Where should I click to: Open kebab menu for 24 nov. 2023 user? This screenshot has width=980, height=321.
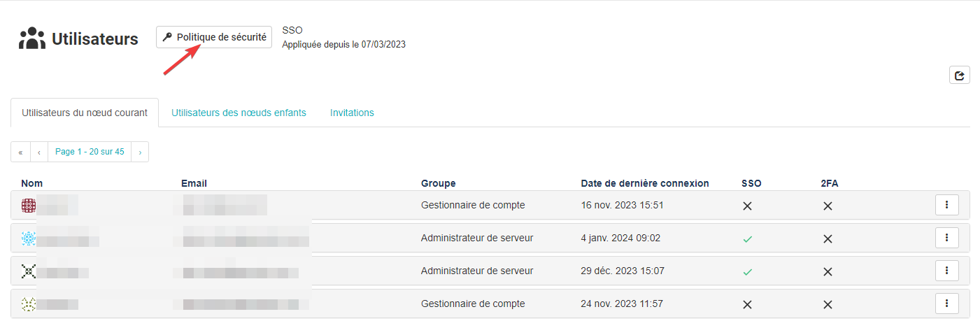point(946,304)
